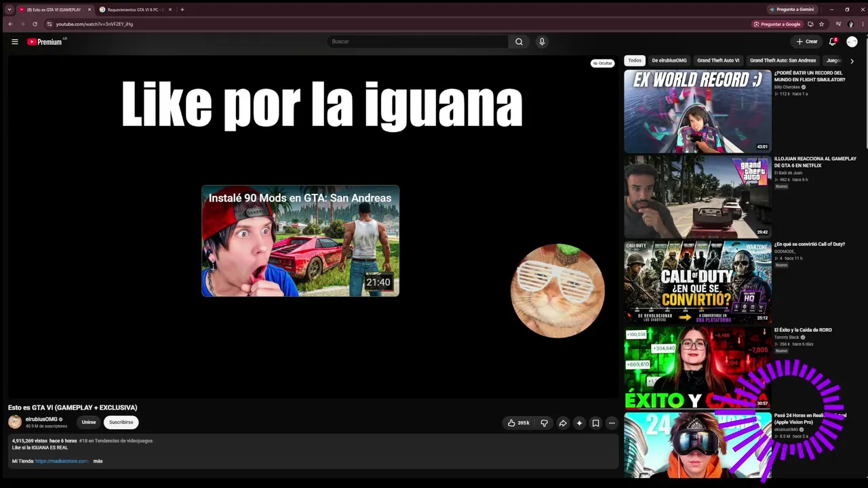Save video with the bookmark icon
The image size is (868, 488).
[595, 423]
